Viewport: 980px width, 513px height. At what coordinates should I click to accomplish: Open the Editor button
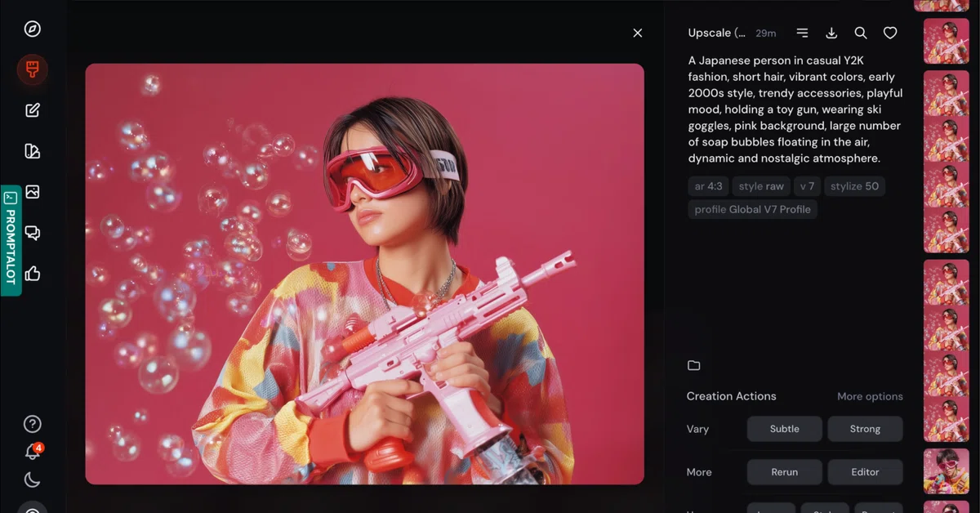pos(865,472)
